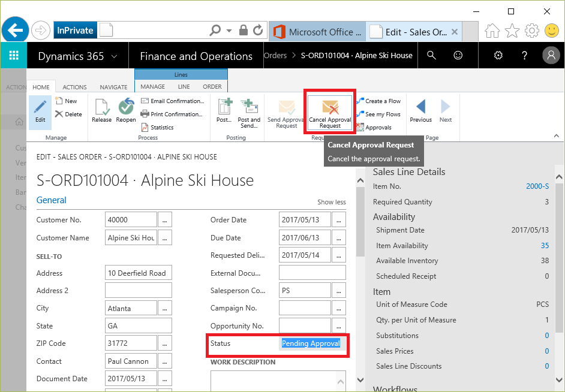This screenshot has height=392, width=565.
Task: Open lookup button next to Customer No.
Action: (x=166, y=220)
